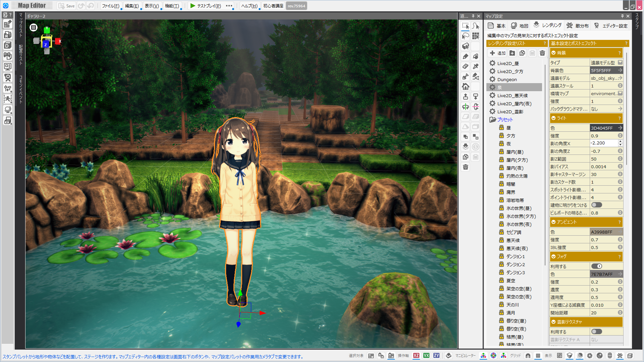644x362 pixels.
Task: Open the ファイル(F) menu
Action: coord(111,6)
